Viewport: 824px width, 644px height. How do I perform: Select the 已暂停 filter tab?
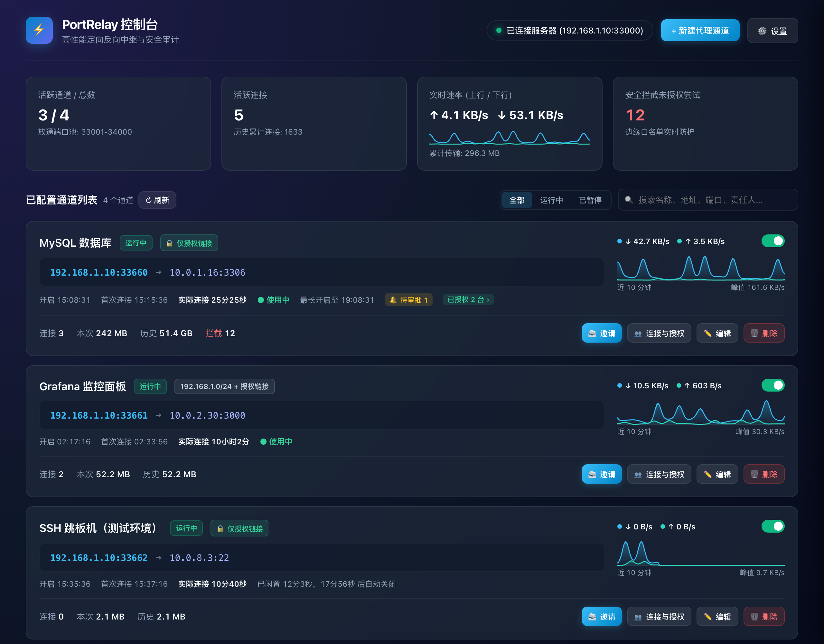[x=590, y=200]
